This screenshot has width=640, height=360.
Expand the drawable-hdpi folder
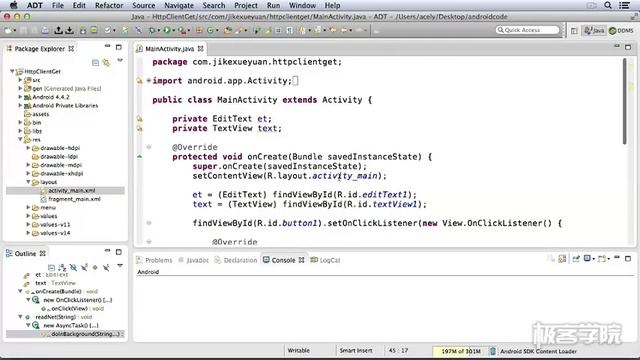coord(29,148)
